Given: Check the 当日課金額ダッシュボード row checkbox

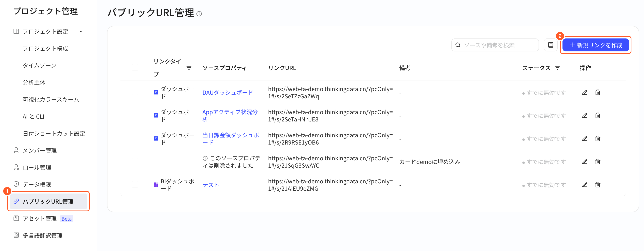Looking at the screenshot, I should click(135, 138).
